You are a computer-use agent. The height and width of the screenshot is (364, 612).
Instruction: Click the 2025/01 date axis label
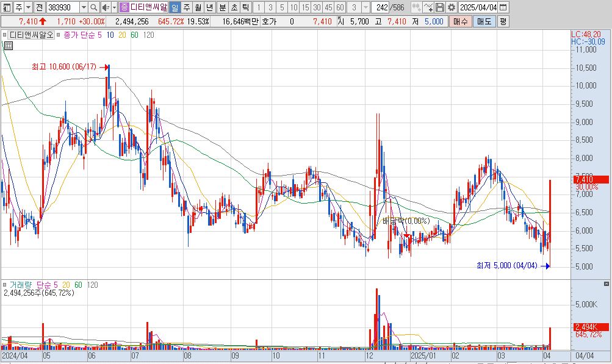pos(423,356)
